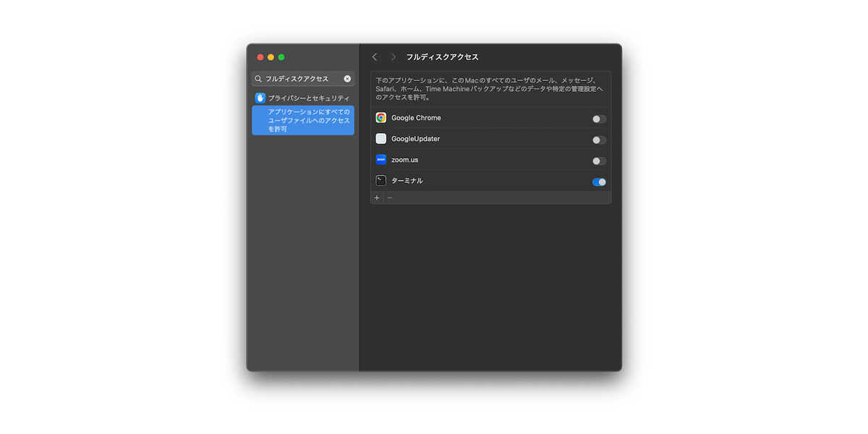Click the search field containing フルディスクアクセス
This screenshot has height=434, width=868.
(x=303, y=79)
